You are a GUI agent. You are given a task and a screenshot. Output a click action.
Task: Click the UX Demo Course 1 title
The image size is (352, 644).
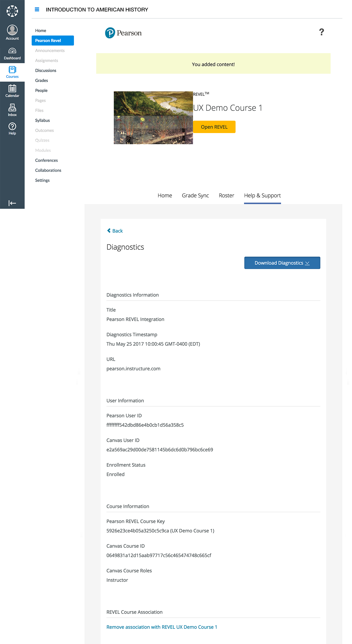pyautogui.click(x=228, y=108)
